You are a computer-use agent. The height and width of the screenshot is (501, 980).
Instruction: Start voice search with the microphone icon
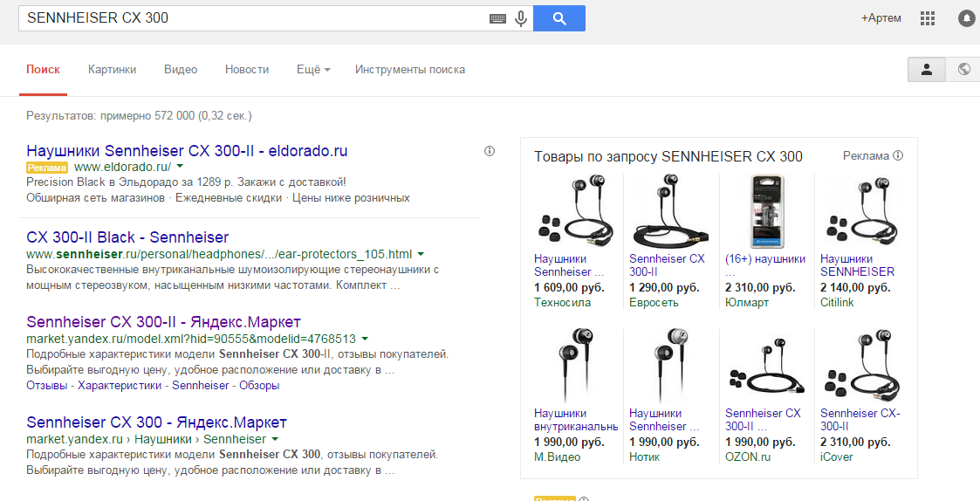[x=521, y=18]
